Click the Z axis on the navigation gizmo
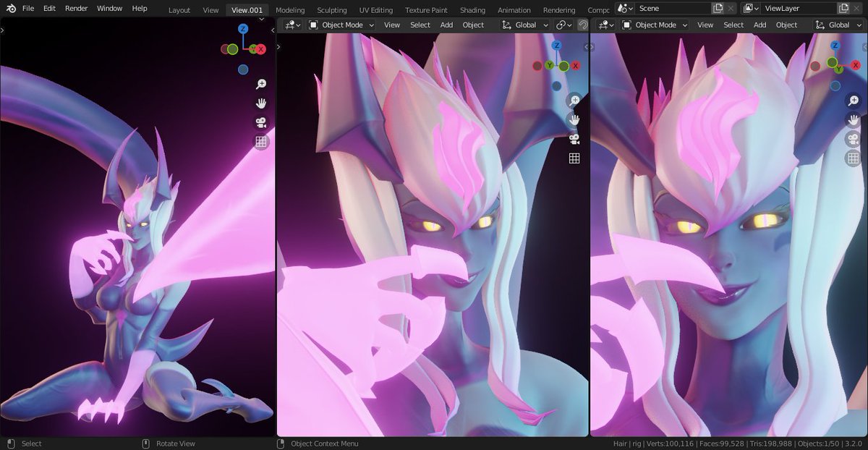 point(243,28)
